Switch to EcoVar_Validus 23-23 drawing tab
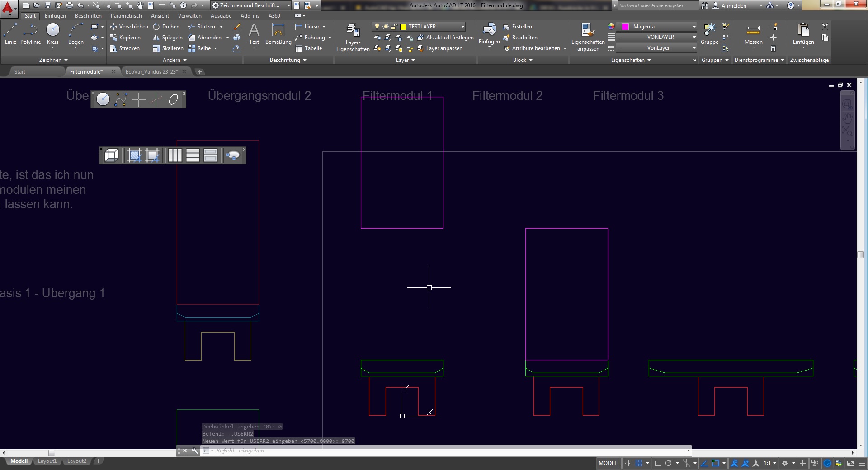The height and width of the screenshot is (470, 868). (x=152, y=72)
